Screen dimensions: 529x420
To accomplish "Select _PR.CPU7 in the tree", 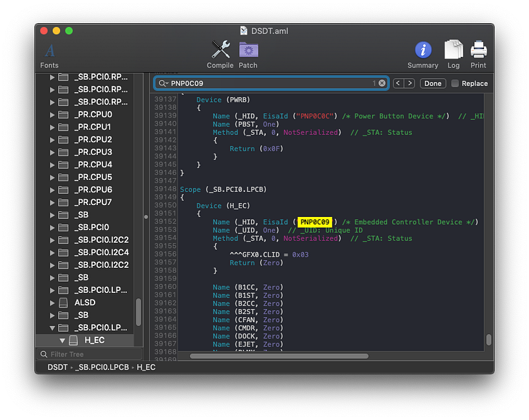I will tap(93, 202).
